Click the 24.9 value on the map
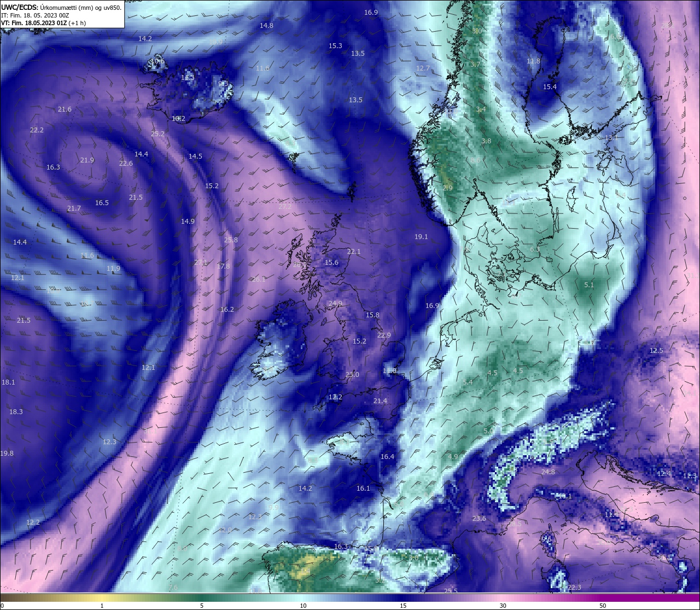Viewport: 700px width, 610px height. point(335,304)
